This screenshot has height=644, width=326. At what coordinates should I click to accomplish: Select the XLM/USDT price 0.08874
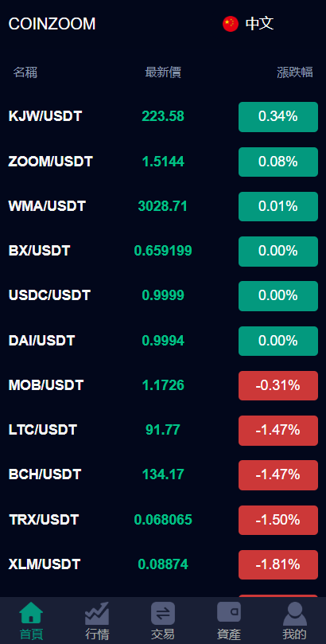coord(163,564)
